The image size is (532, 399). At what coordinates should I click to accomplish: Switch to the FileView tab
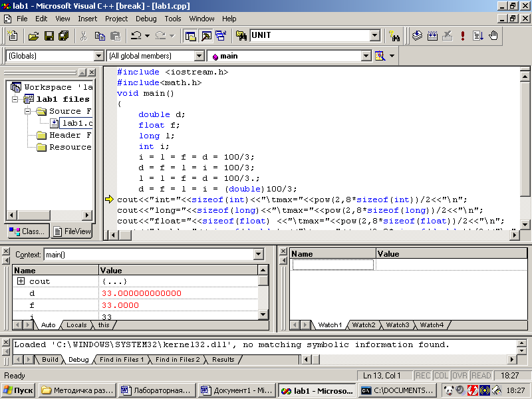72,231
